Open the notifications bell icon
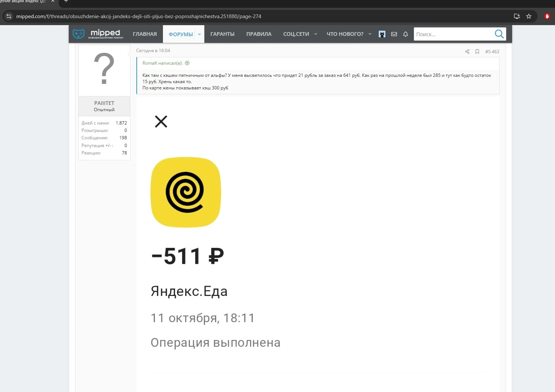This screenshot has height=392, width=555. (x=405, y=34)
